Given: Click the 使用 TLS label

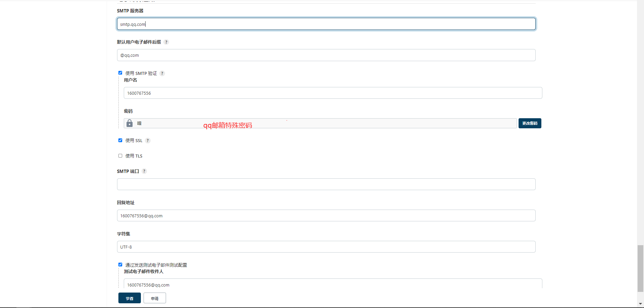Looking at the screenshot, I should 134,156.
